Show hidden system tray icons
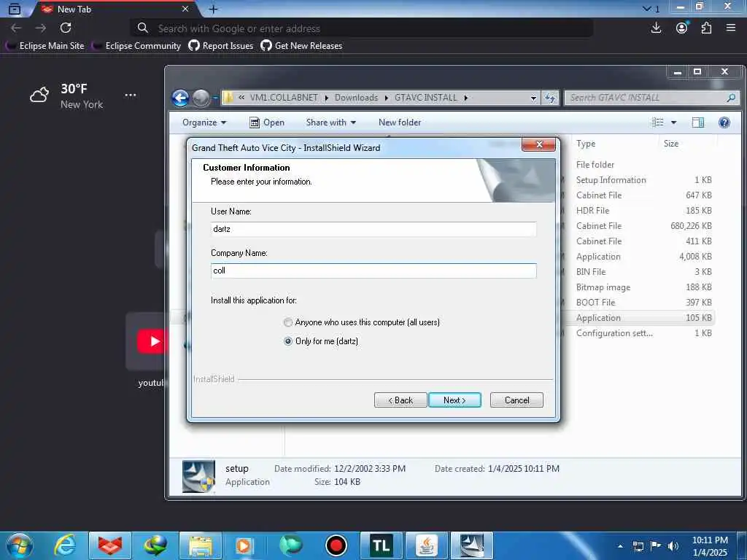Viewport: 747px width, 560px height. coord(620,545)
